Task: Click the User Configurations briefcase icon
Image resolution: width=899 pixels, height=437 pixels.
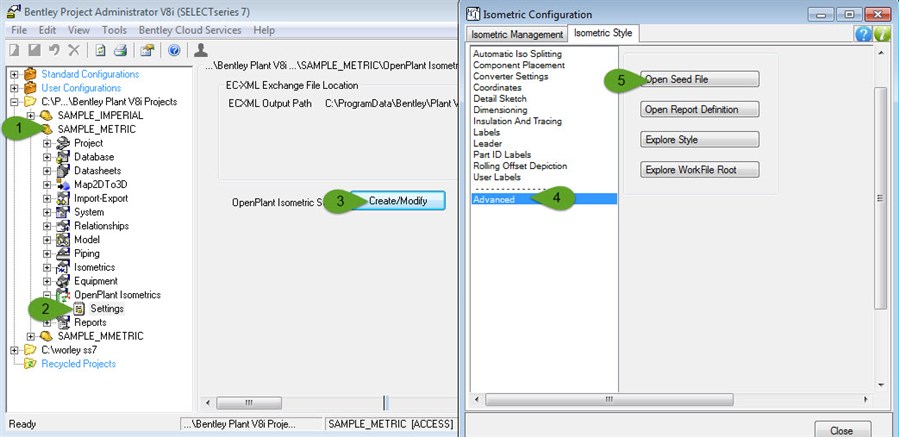Action: click(x=30, y=88)
